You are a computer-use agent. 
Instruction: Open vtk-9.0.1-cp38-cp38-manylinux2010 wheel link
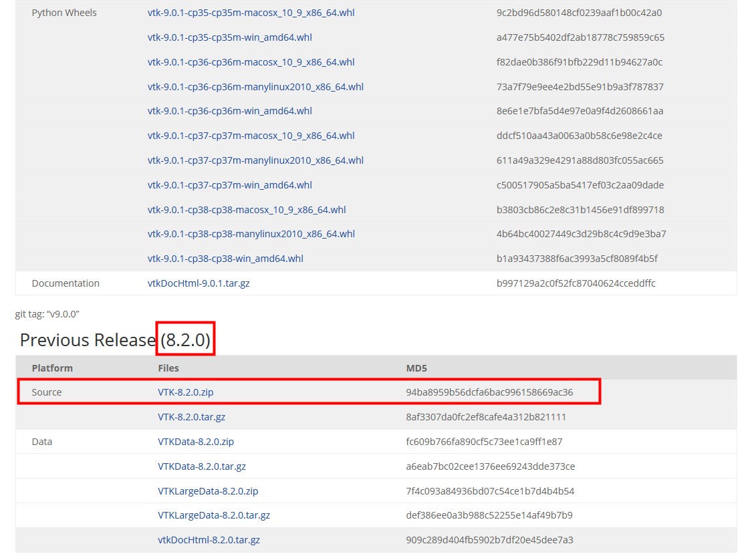[x=252, y=234]
